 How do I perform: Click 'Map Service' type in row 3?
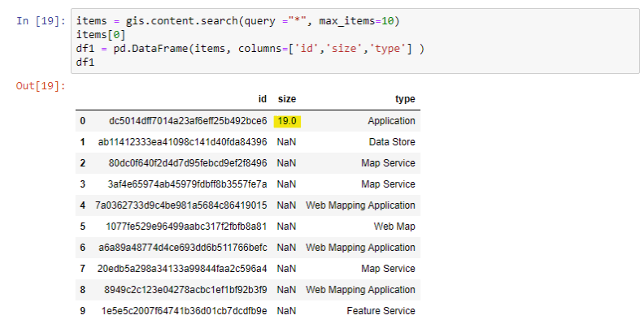[x=388, y=184]
